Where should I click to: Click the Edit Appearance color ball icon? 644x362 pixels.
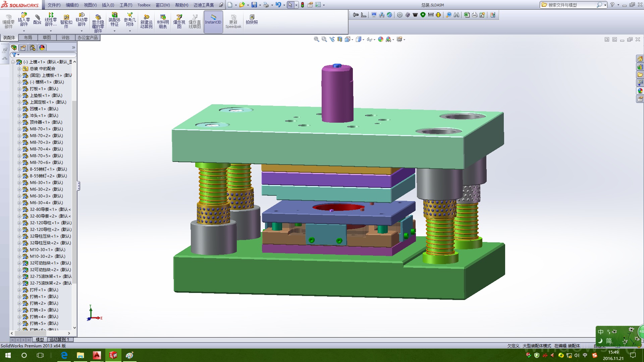point(380,40)
